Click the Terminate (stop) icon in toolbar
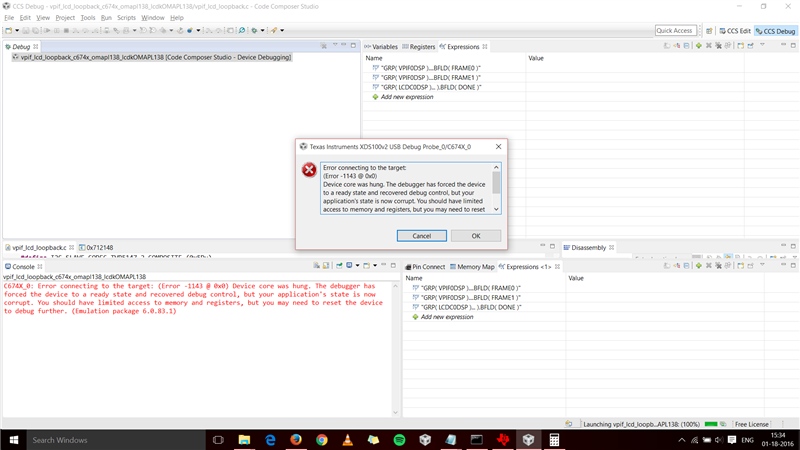 (66, 31)
